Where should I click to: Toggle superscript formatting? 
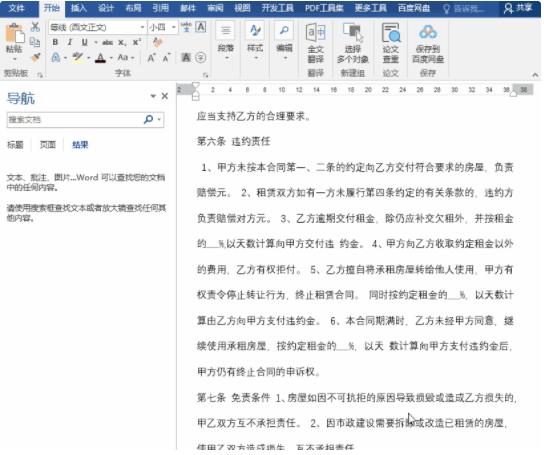tap(137, 42)
